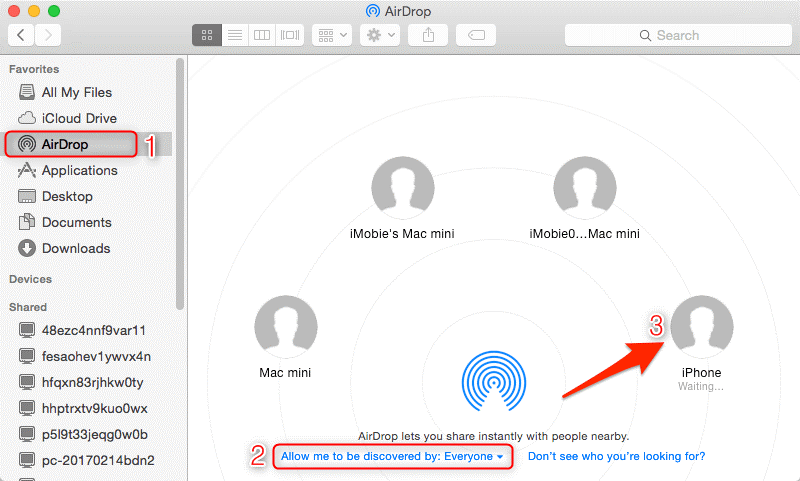Select shared computer p5l9t33jeqg0w0b
The height and width of the screenshot is (481, 800).
tap(83, 435)
